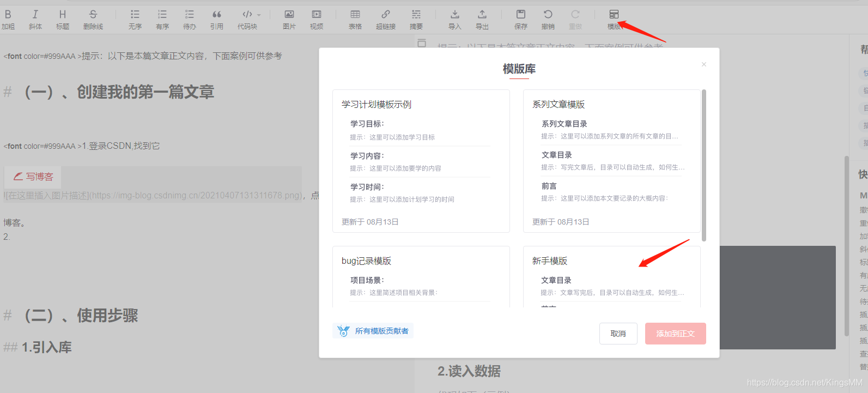Click the medal icon beside 所有模版贡献者
868x393 pixels.
pyautogui.click(x=343, y=331)
